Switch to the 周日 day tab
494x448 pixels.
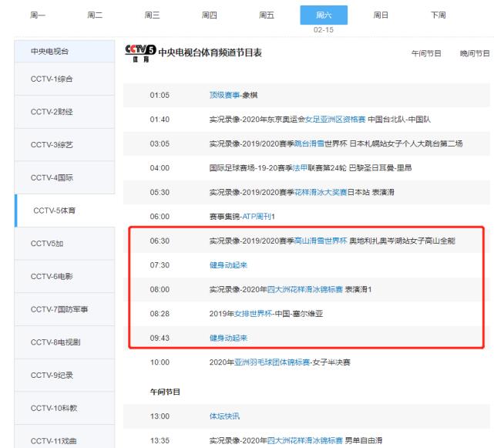point(381,15)
